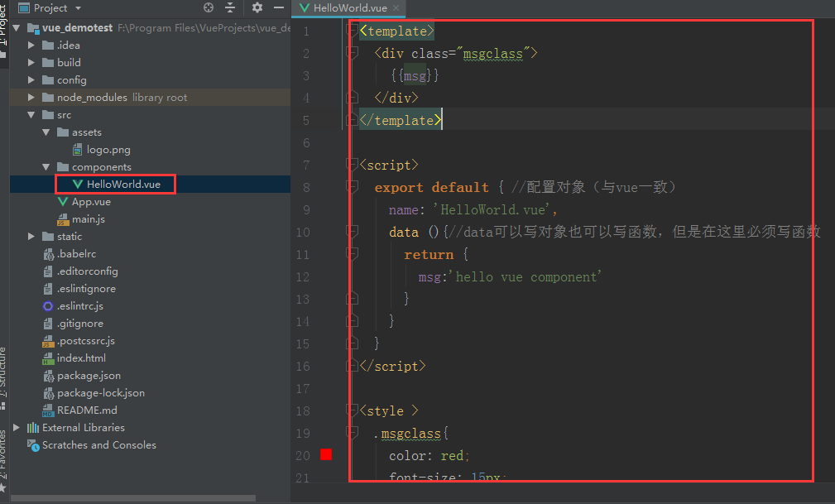Viewport: 835px width, 504px height.
Task: Select the package.json file
Action: [x=89, y=376]
